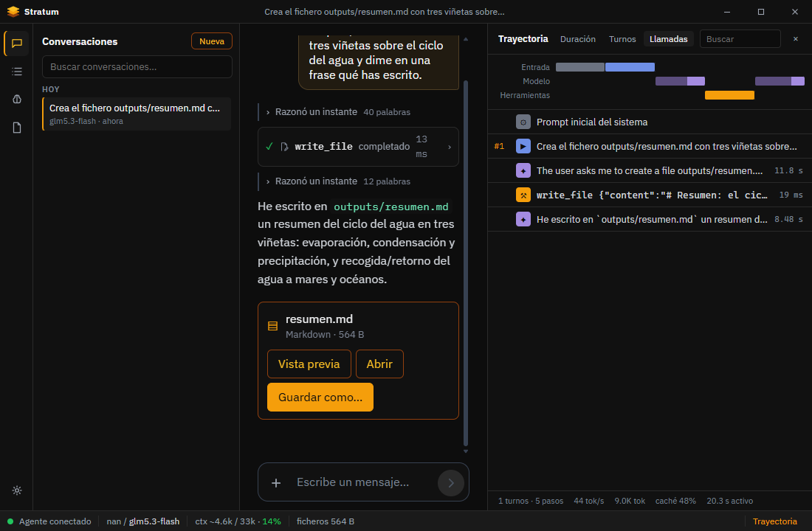Click the Nueva conversation button
Viewport: 812px width, 531px height.
coord(212,41)
